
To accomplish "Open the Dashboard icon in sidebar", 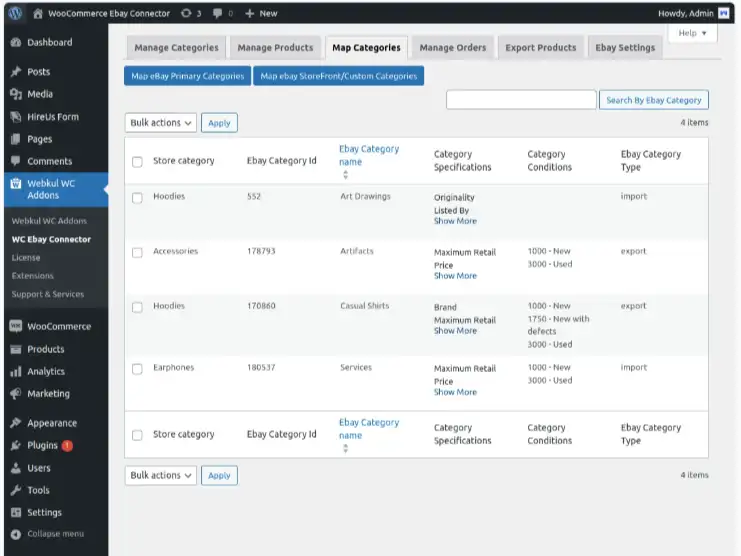I will [15, 43].
